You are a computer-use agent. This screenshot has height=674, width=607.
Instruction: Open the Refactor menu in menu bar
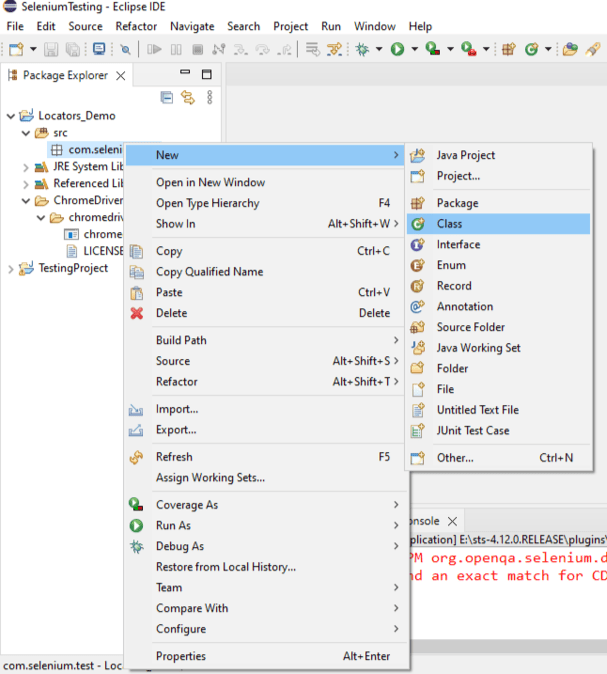point(136,26)
